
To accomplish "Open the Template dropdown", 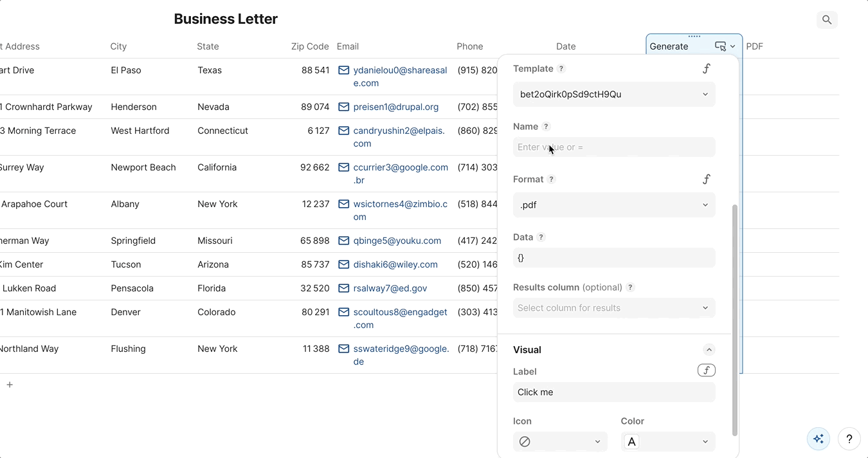I will [614, 95].
